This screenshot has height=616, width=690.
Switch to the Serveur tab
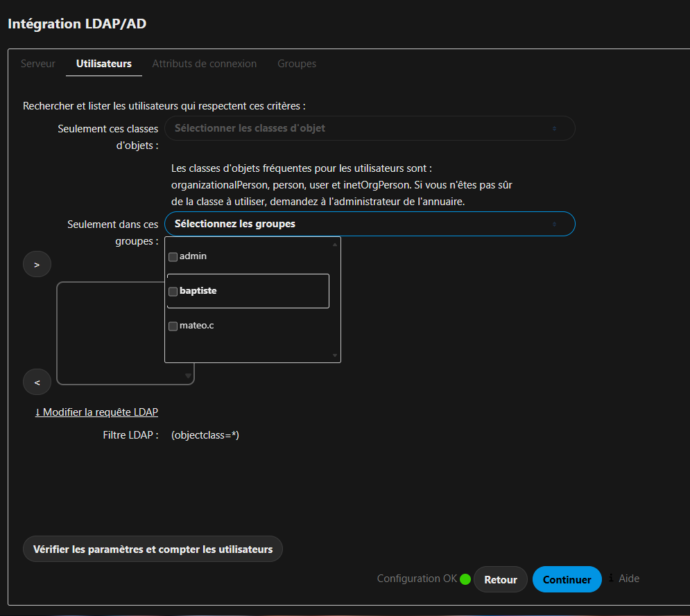[38, 64]
